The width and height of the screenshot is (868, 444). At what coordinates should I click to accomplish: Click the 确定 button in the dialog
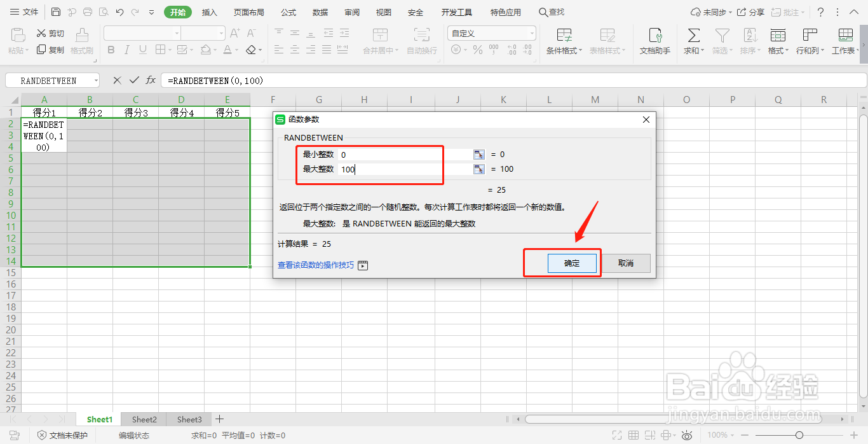[x=571, y=263]
